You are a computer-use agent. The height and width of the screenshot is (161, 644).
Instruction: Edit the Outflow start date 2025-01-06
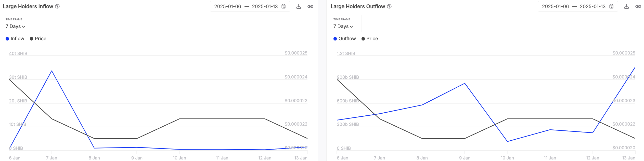555,6
